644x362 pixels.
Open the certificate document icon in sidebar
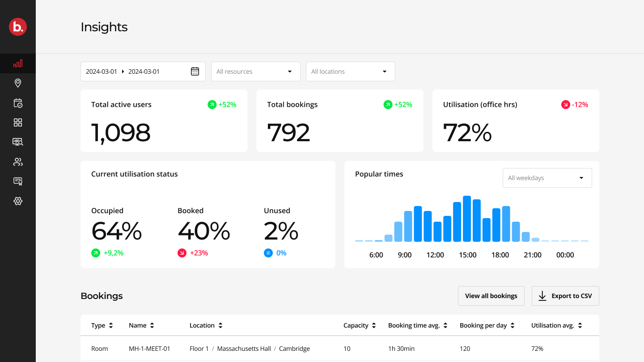coord(18,181)
